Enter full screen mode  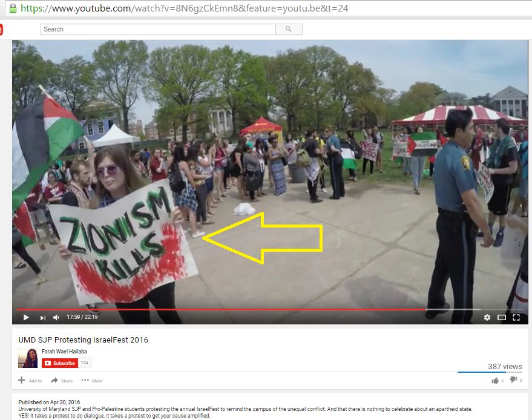point(516,318)
